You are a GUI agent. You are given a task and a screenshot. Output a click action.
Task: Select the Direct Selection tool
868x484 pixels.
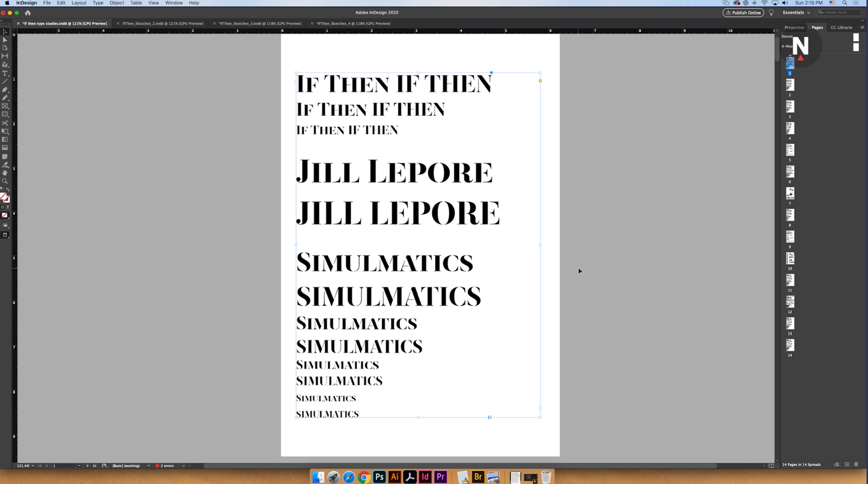pyautogui.click(x=5, y=40)
